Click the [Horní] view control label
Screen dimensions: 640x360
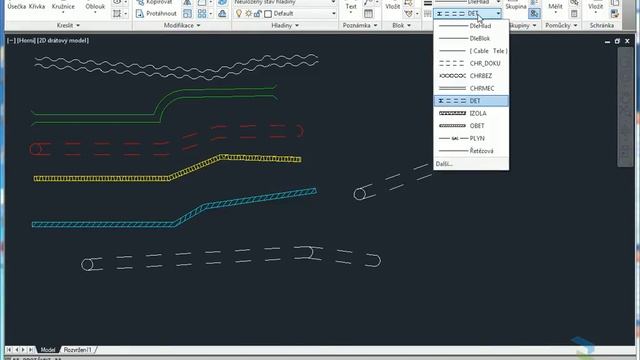[x=27, y=40]
